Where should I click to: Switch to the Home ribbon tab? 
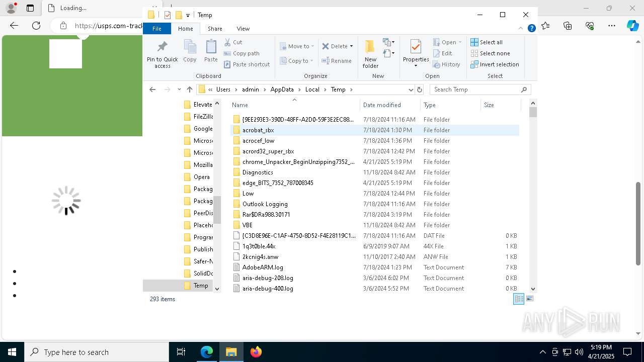click(x=186, y=29)
